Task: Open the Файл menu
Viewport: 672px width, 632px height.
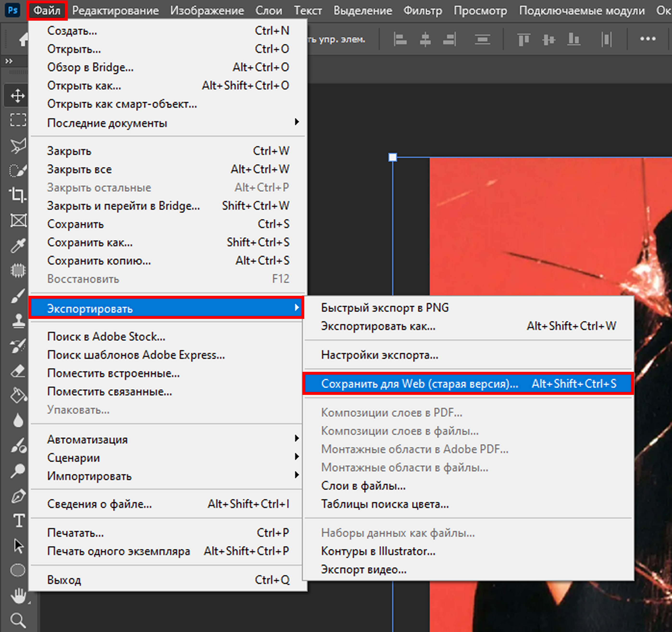Action: 47,11
